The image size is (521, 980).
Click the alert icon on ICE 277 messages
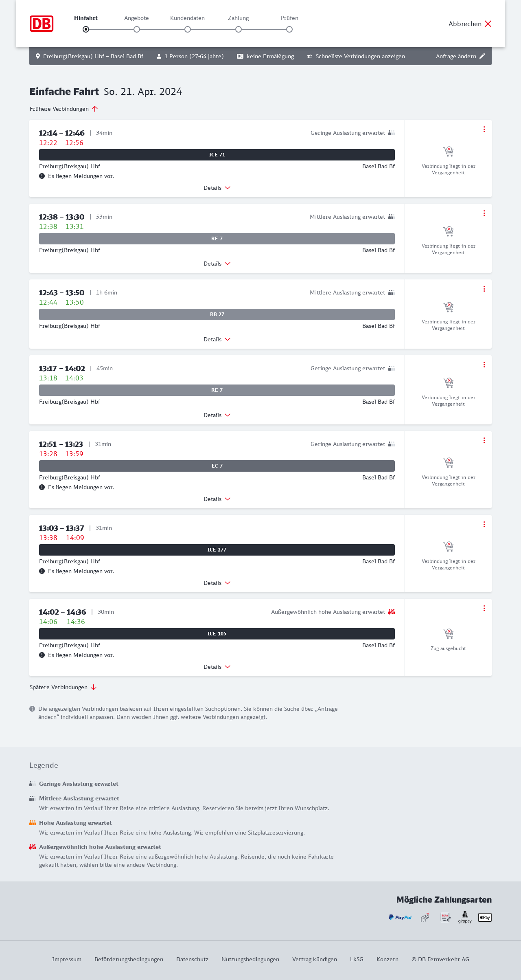[42, 571]
